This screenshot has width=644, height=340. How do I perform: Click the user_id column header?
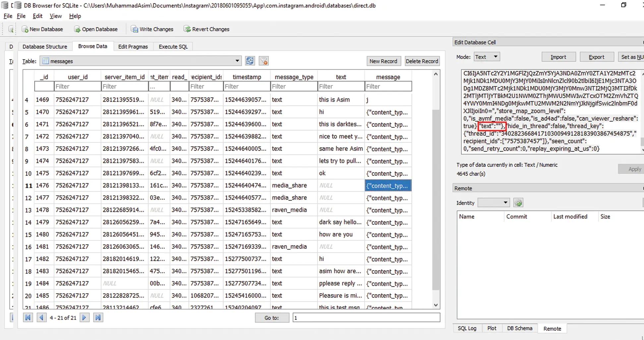point(78,77)
